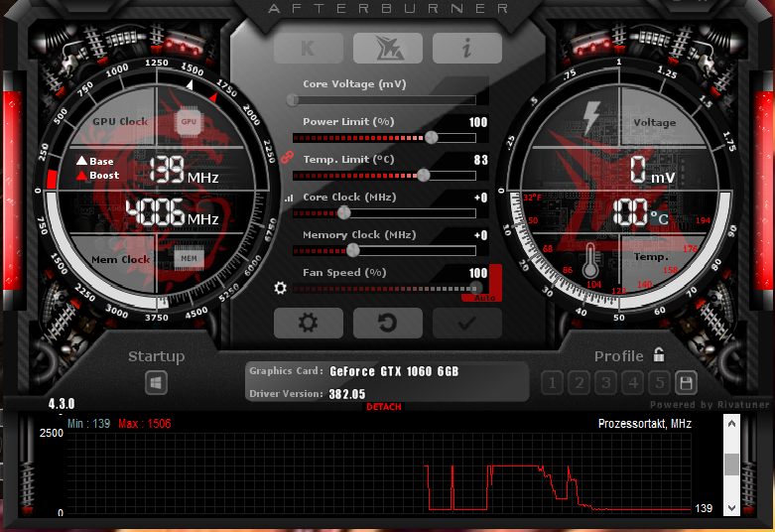Adjust the Core Clock slider handle

coord(344,213)
